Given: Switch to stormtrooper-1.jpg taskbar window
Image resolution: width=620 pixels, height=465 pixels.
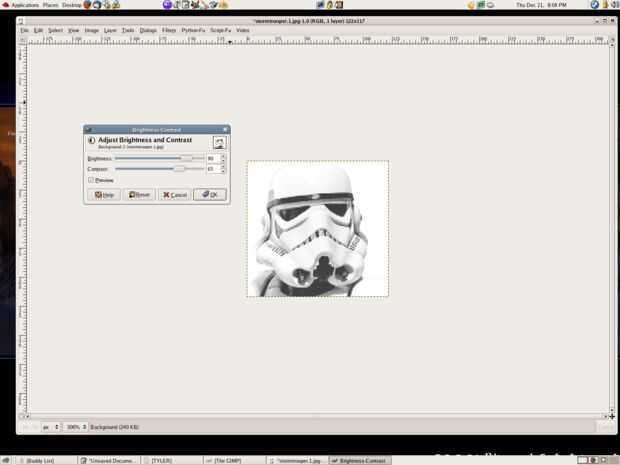Looking at the screenshot, I should pyautogui.click(x=298, y=461).
